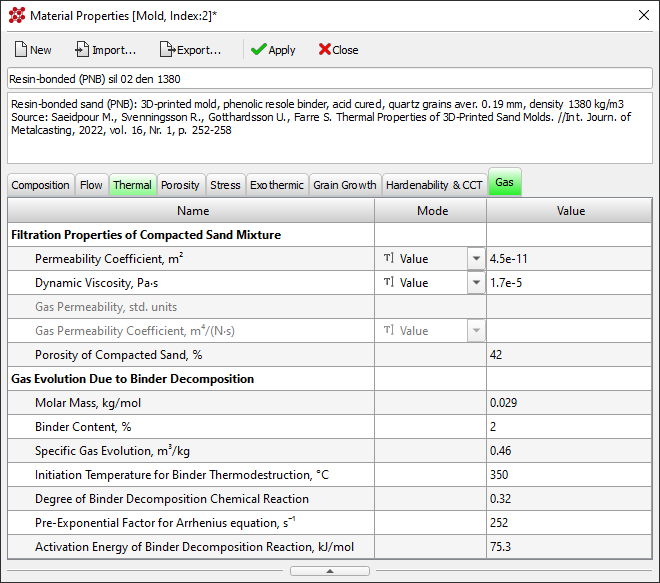Viewport: 660px width, 583px height.
Task: Collapse the panel using bottom arrow bar
Action: click(x=329, y=571)
